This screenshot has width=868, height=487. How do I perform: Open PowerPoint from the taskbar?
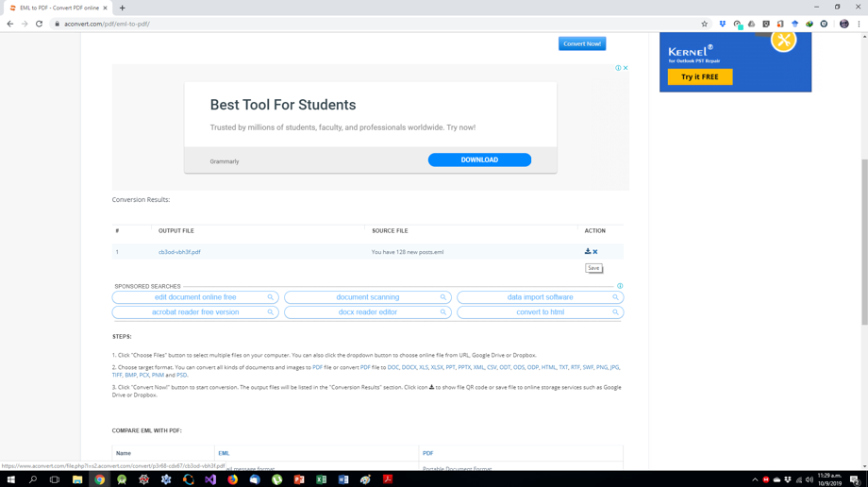click(x=299, y=479)
